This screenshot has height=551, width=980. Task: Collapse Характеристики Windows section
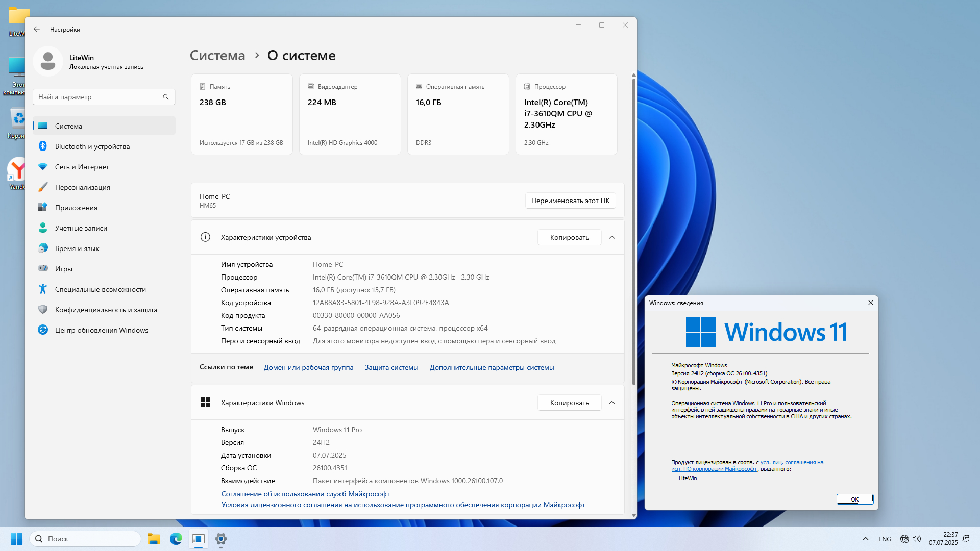point(612,403)
